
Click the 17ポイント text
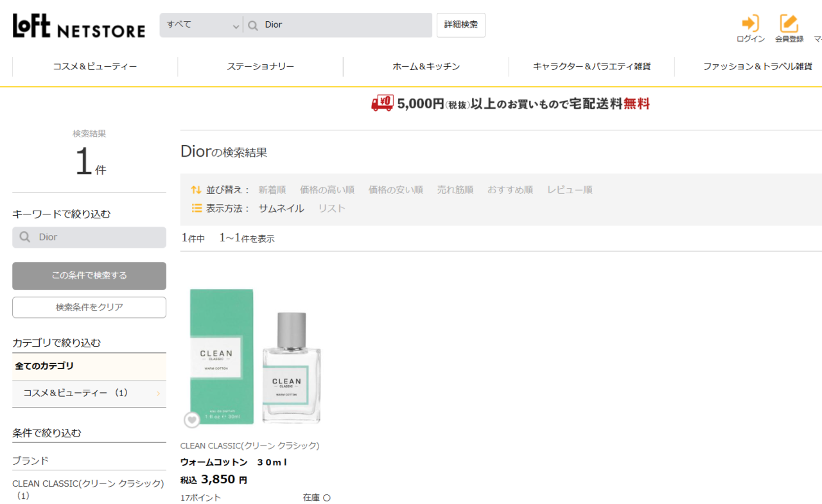pyautogui.click(x=200, y=498)
